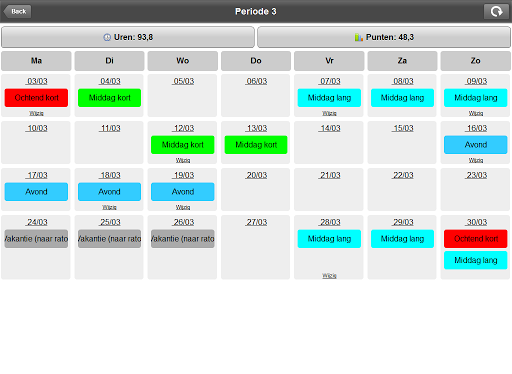
Task: Select the red Ochtend kort shift on 03/03
Action: 36,98
